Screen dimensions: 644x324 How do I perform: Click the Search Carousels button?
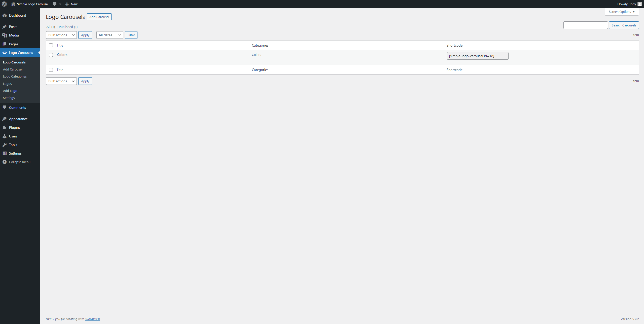tap(624, 25)
